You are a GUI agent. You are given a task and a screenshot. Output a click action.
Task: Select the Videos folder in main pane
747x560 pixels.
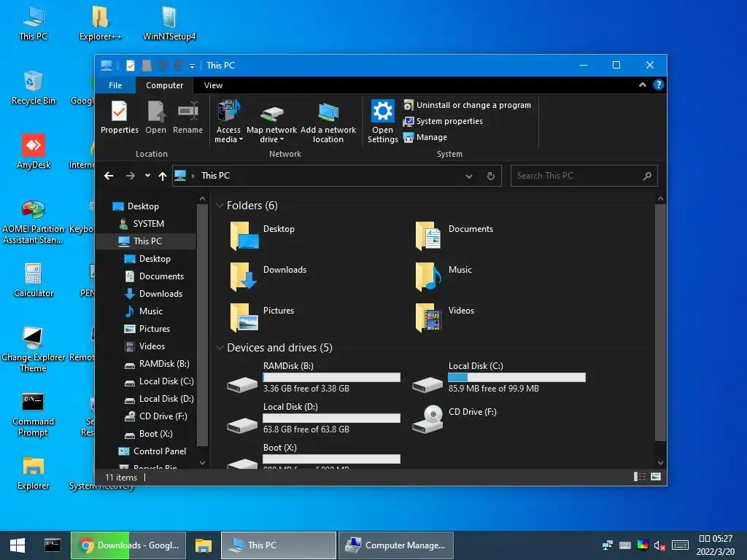(445, 317)
